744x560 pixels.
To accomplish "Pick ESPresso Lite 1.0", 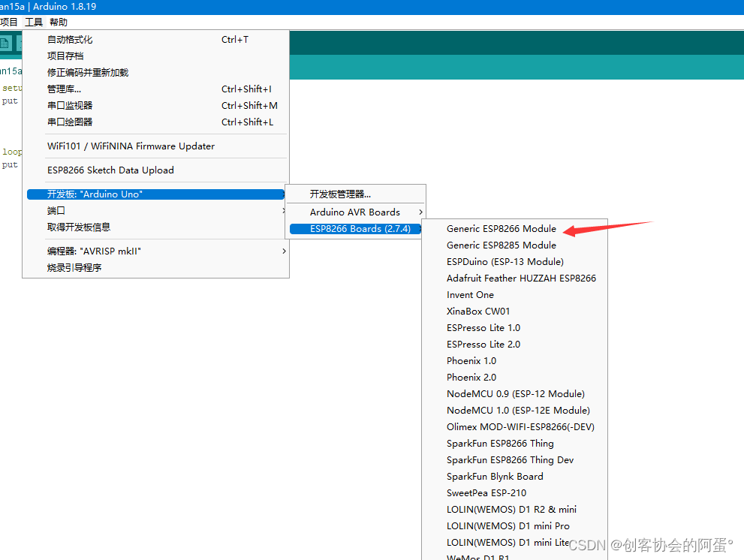I will point(514,328).
